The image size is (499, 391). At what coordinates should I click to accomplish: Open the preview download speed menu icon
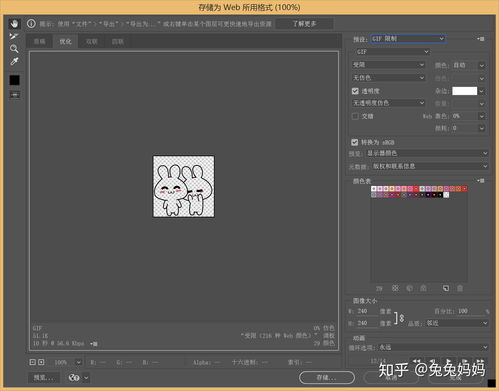pyautogui.click(x=94, y=344)
